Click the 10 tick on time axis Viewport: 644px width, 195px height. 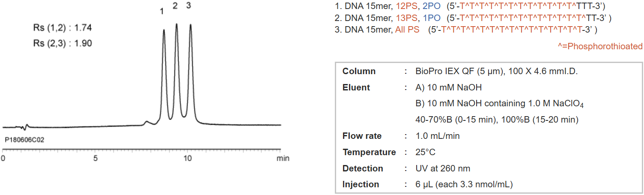pos(188,159)
